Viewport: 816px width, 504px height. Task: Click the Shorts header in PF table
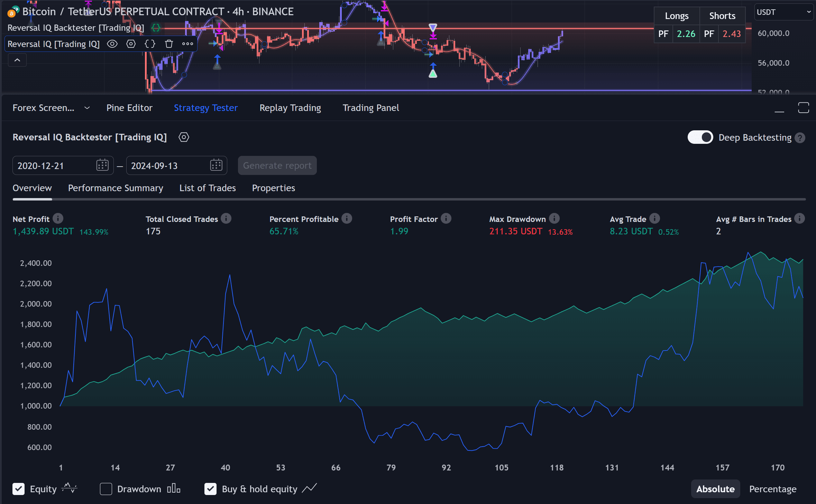pyautogui.click(x=722, y=16)
